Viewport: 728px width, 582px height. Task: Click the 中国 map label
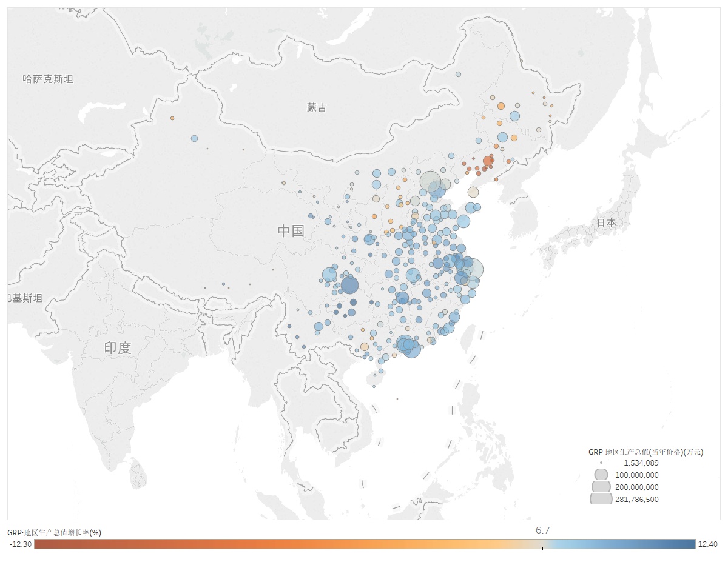(x=291, y=230)
